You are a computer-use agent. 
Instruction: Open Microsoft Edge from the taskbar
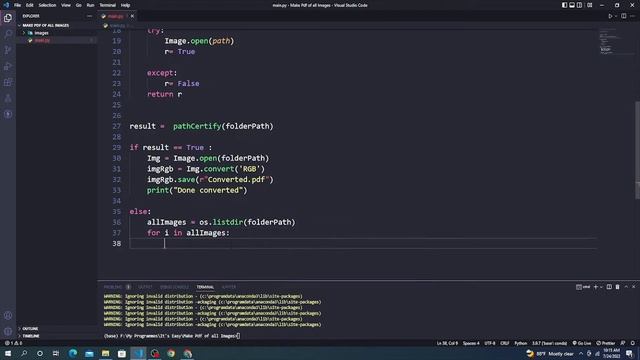pos(73,353)
